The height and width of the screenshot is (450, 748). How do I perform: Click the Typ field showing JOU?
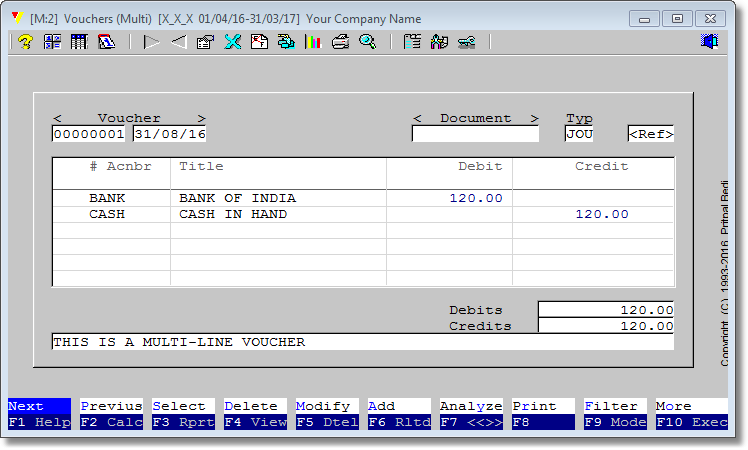(x=579, y=134)
